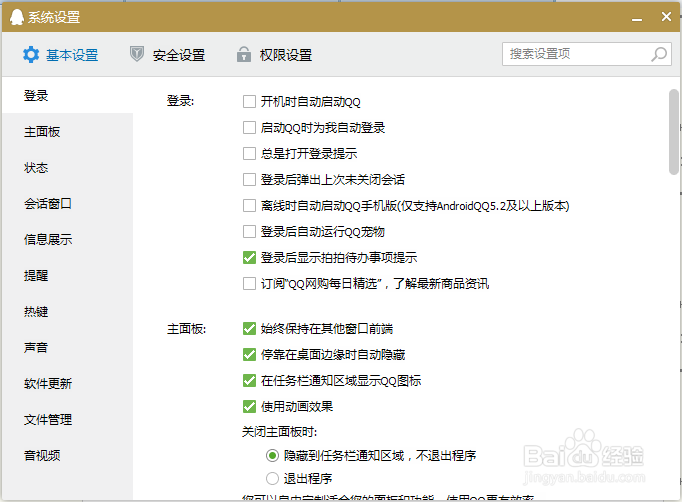Select 状态 in the sidebar
682x502 pixels.
click(67, 167)
